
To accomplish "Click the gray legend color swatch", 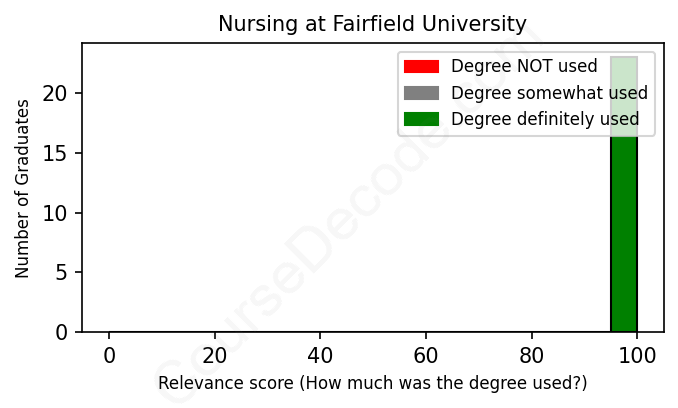I will (x=421, y=93).
